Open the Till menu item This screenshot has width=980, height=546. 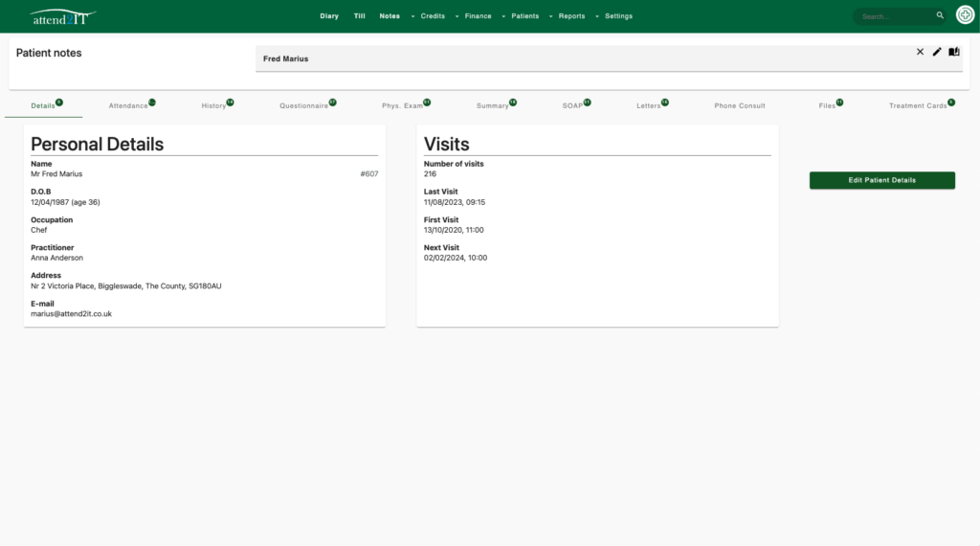pos(360,16)
